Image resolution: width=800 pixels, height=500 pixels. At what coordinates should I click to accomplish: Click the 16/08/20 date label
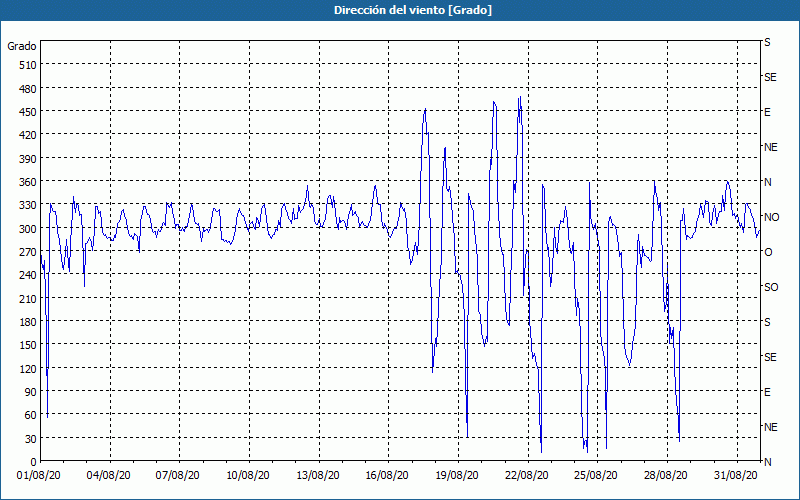387,476
